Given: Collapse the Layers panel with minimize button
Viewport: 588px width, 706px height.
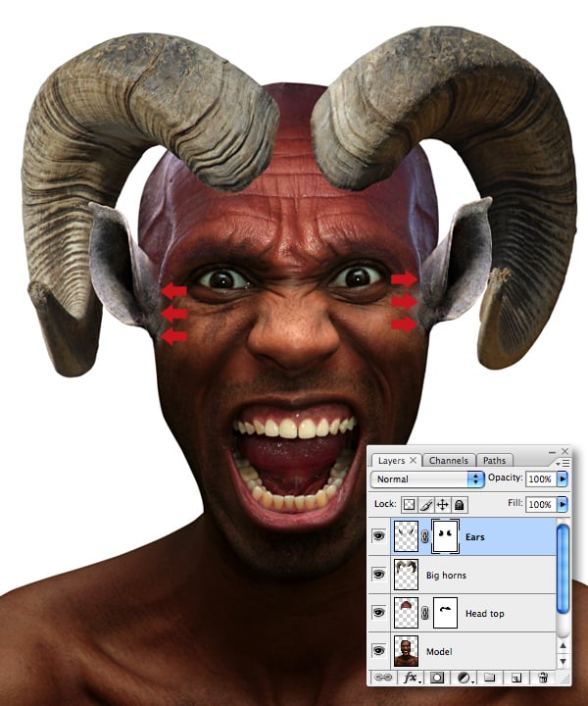Looking at the screenshot, I should [x=552, y=452].
